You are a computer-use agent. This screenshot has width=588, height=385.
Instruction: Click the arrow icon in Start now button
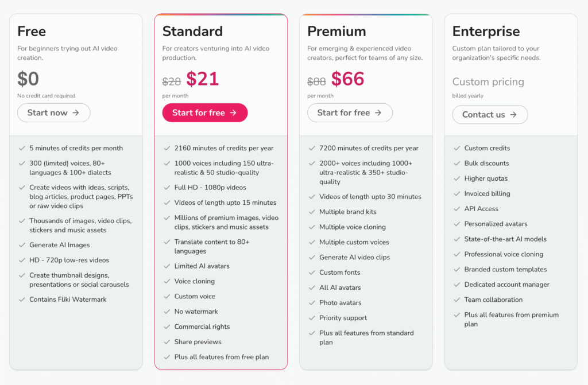pos(76,113)
